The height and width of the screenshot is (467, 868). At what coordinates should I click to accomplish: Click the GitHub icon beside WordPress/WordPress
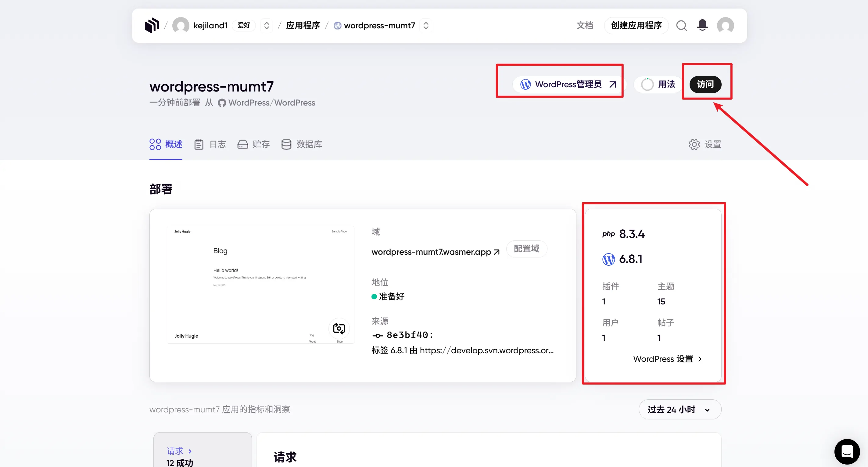[221, 103]
